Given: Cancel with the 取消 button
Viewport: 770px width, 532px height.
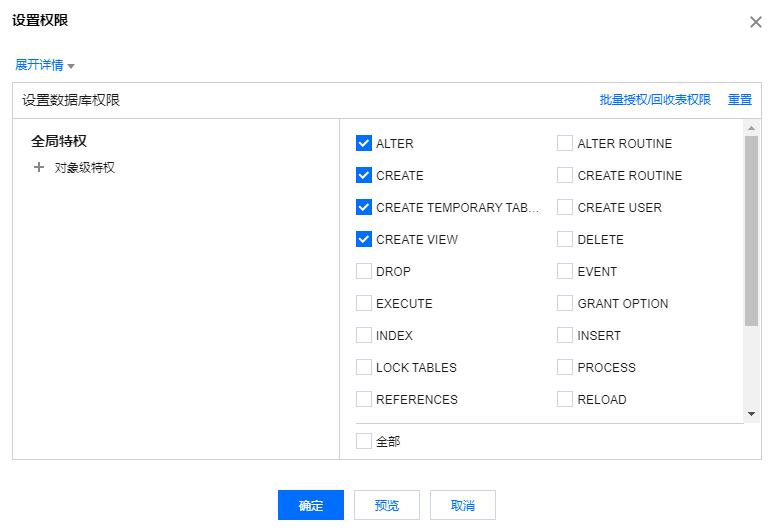Looking at the screenshot, I should tap(463, 505).
